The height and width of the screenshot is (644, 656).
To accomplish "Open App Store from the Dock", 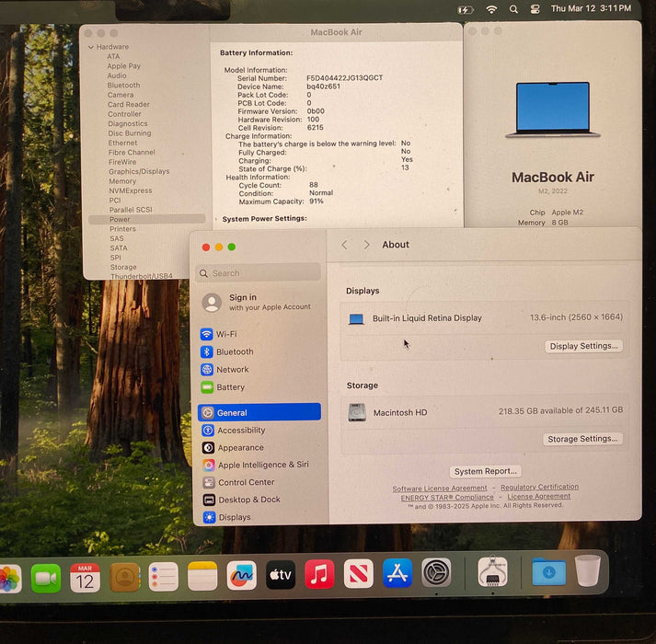I will point(397,573).
